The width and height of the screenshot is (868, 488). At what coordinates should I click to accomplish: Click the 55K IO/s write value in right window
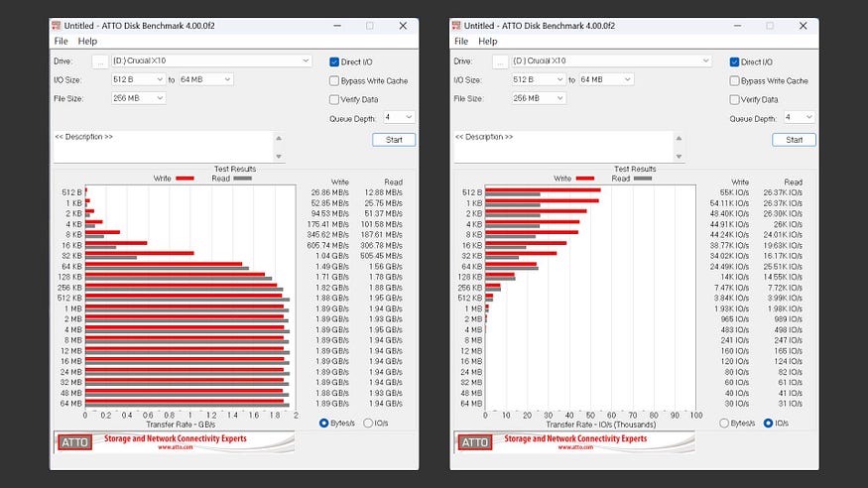click(734, 192)
